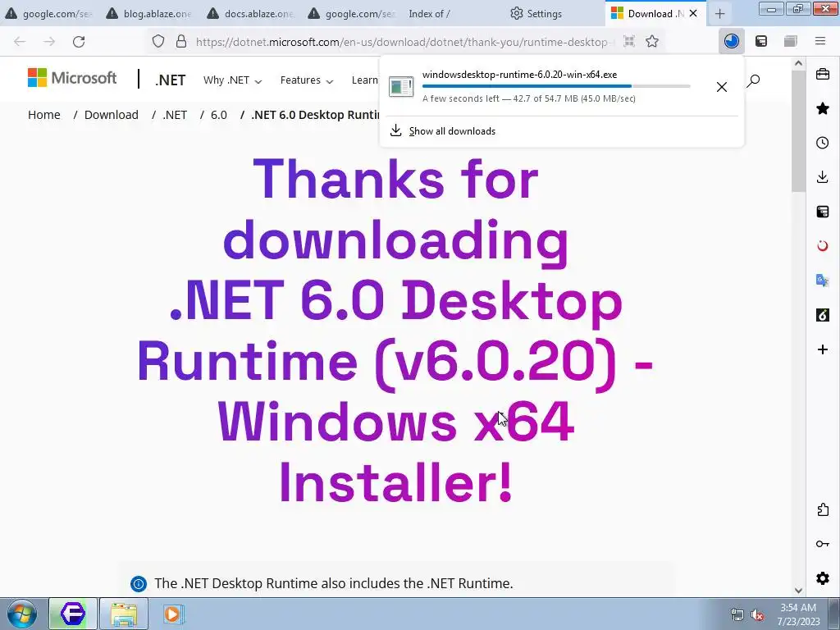Expand the Why .NET menu

click(x=232, y=80)
